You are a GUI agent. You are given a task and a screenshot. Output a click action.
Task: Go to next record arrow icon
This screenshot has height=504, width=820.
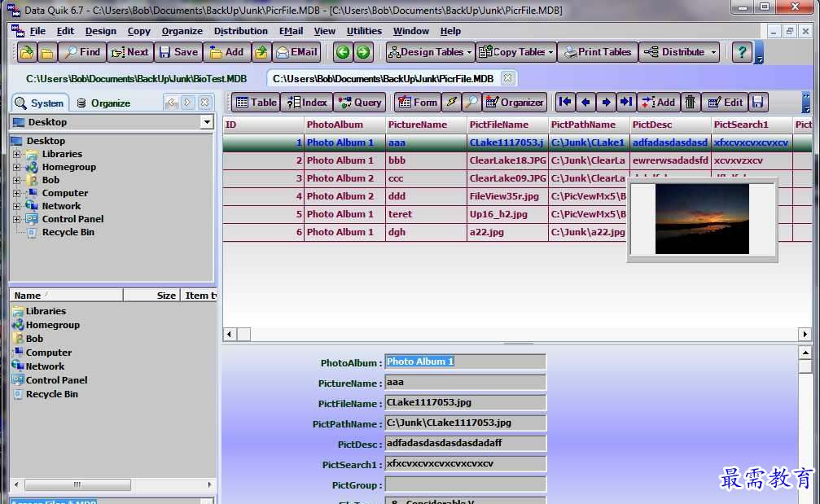tap(606, 102)
